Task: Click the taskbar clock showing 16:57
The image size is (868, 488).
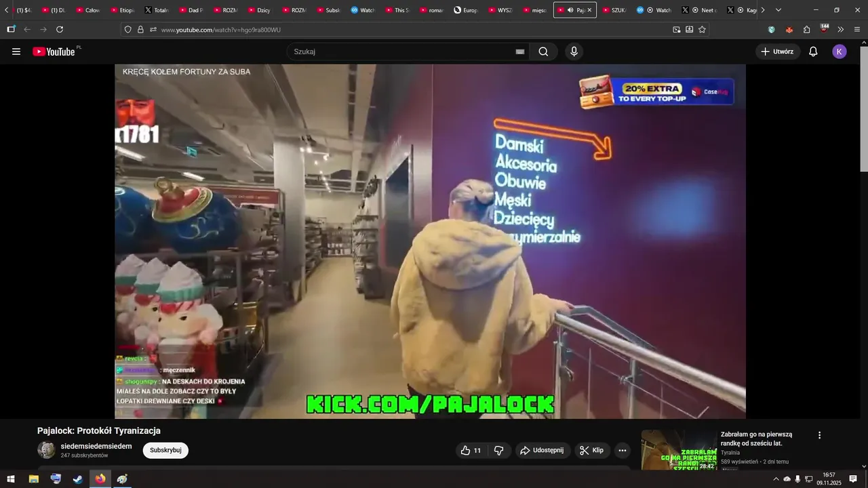Action: click(829, 479)
